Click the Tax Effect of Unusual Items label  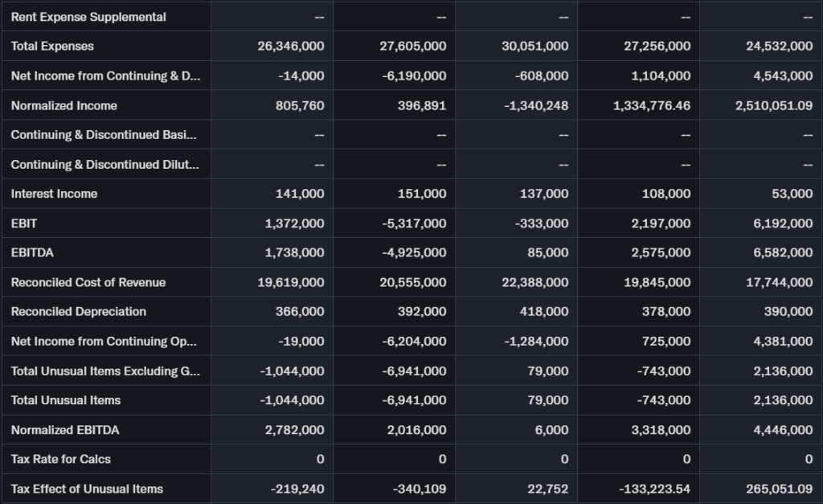click(87, 489)
